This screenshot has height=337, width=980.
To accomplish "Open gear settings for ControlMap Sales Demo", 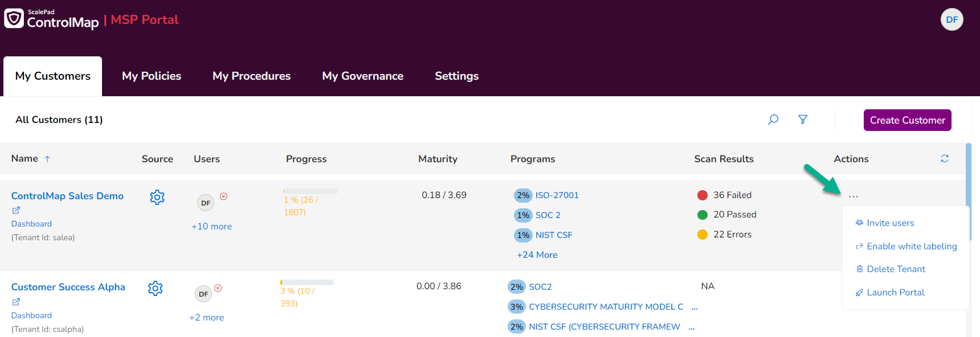I will [157, 197].
